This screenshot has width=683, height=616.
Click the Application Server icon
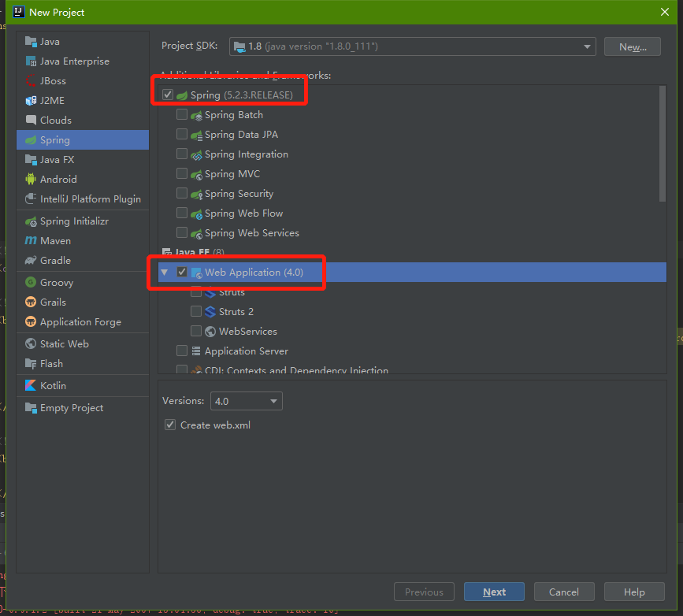(196, 351)
